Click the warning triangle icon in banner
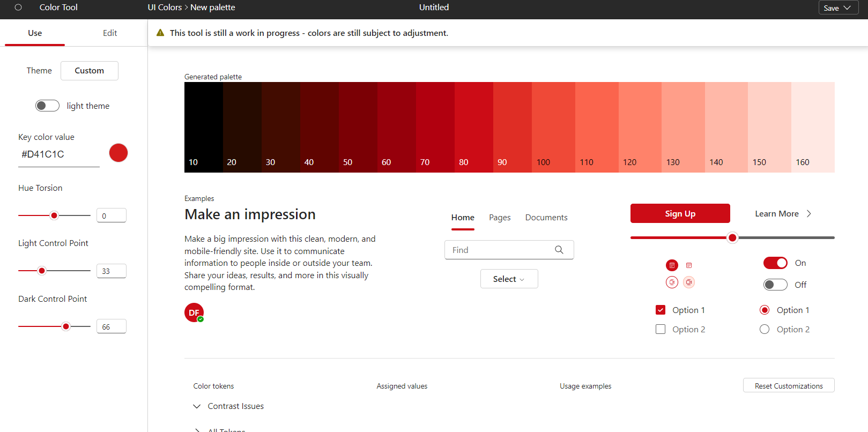Viewport: 868px width, 432px height. pos(160,33)
